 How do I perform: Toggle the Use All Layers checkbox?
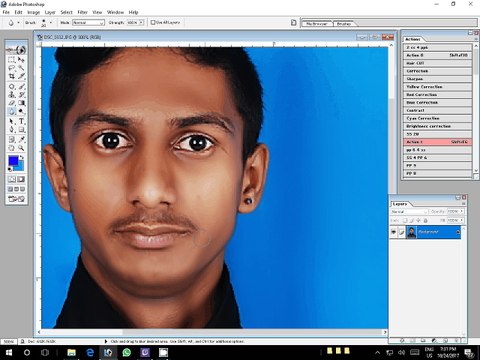tap(153, 22)
